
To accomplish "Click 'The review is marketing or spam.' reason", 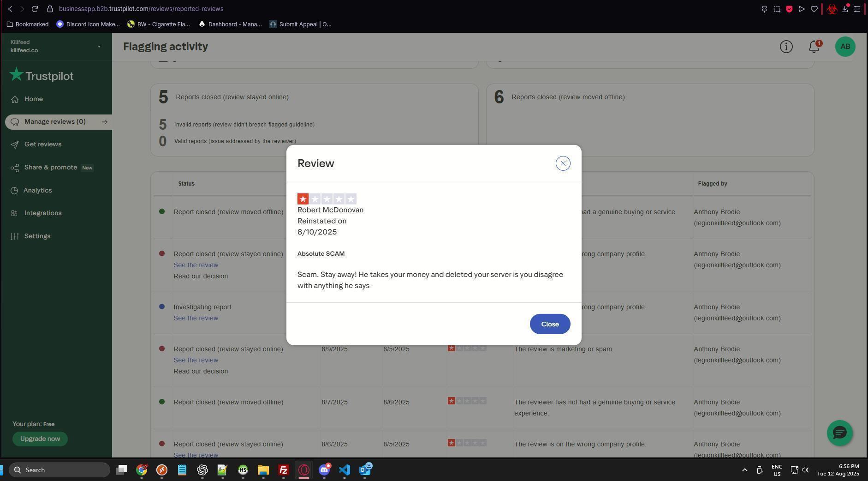I will pos(564,349).
